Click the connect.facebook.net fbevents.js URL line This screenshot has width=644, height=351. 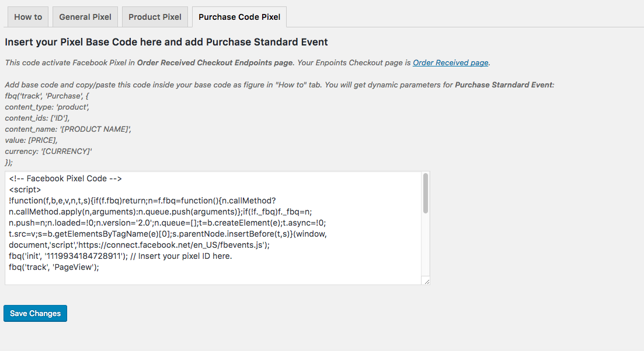coord(139,245)
